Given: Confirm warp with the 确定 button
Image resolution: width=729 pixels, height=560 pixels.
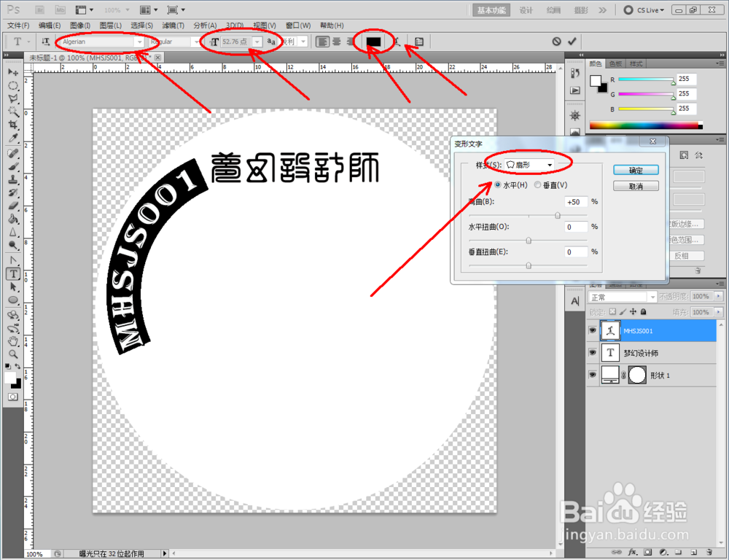Looking at the screenshot, I should (635, 169).
